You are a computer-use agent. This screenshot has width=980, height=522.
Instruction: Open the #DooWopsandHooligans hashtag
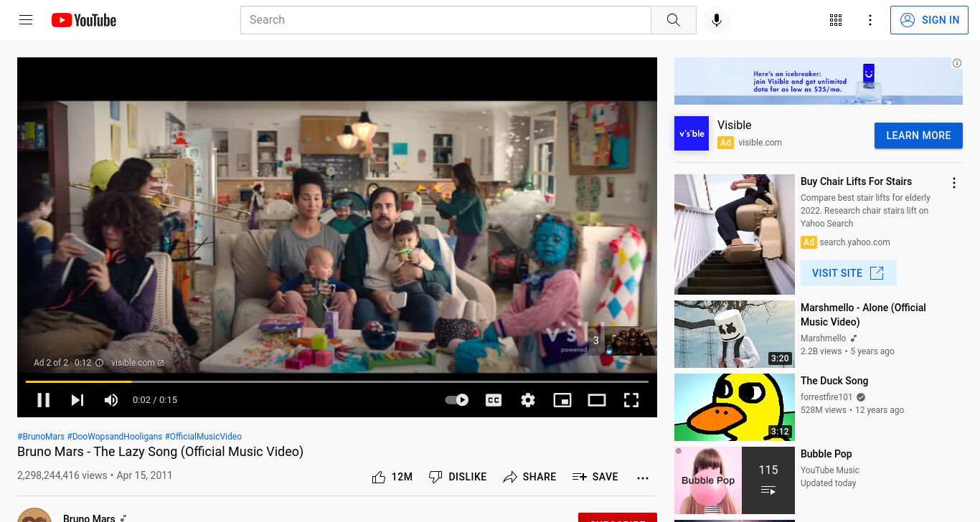click(x=115, y=437)
